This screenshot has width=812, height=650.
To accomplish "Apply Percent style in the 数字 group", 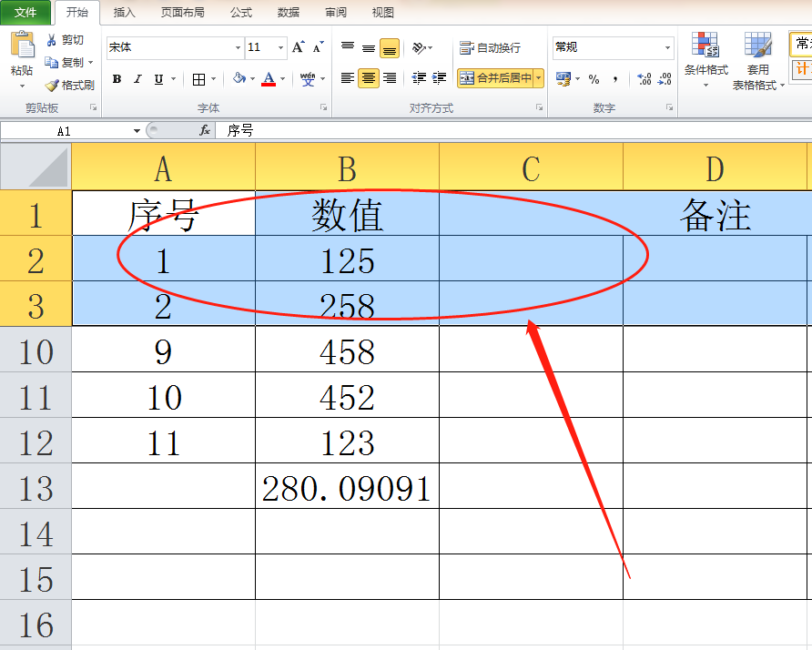I will click(594, 80).
